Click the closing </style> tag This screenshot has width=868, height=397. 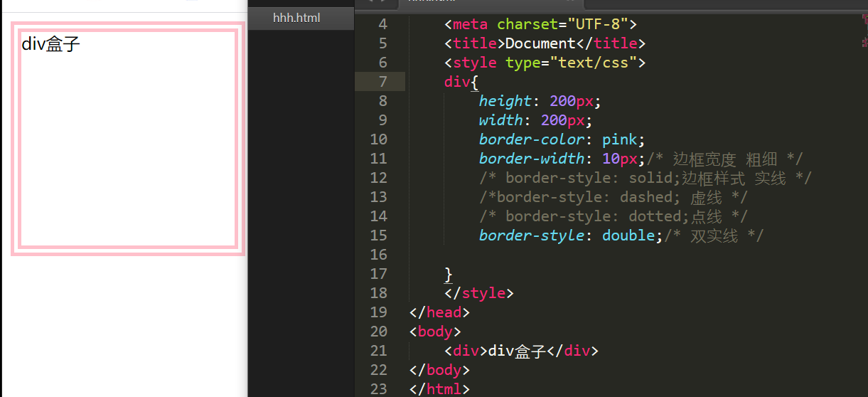click(x=479, y=293)
